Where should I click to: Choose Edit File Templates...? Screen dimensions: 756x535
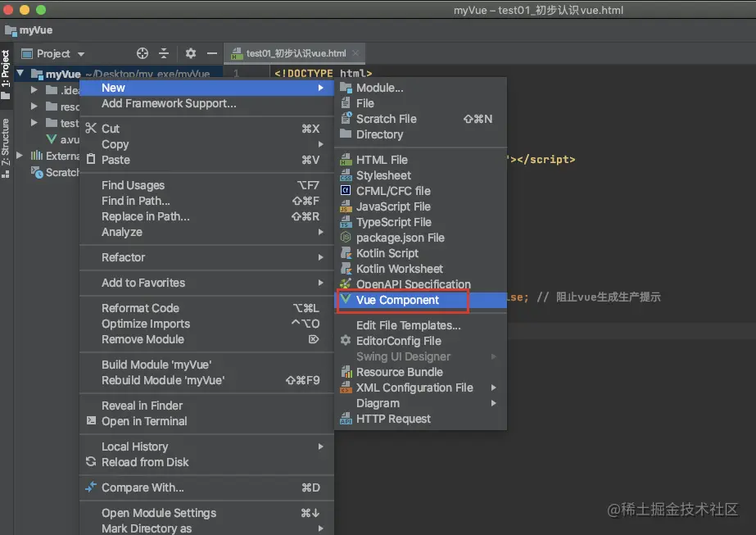[x=420, y=325]
